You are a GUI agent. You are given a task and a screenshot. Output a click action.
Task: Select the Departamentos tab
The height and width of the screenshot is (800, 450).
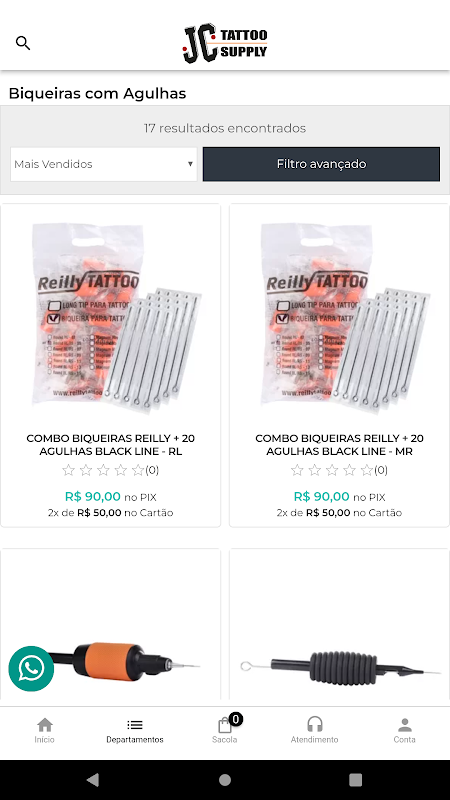[x=135, y=732]
